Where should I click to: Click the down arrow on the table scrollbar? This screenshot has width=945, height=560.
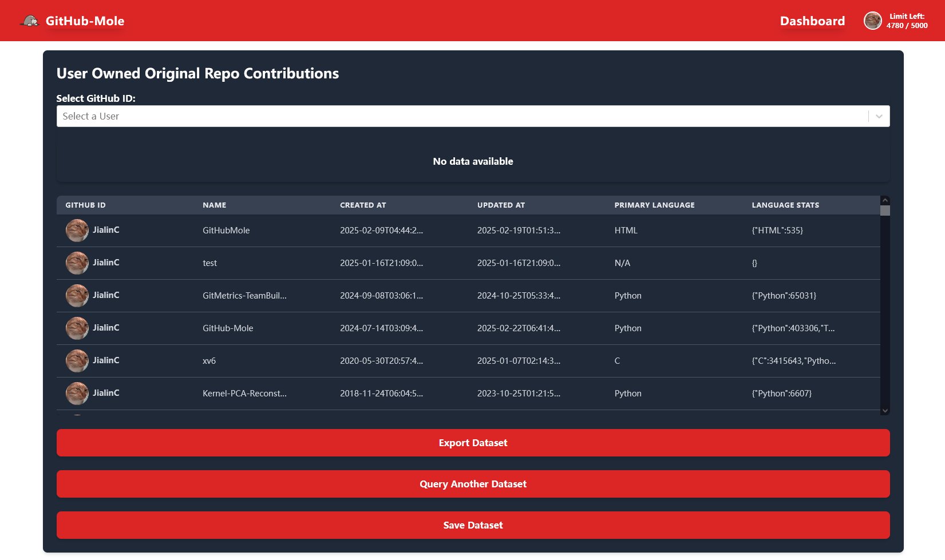(x=885, y=411)
